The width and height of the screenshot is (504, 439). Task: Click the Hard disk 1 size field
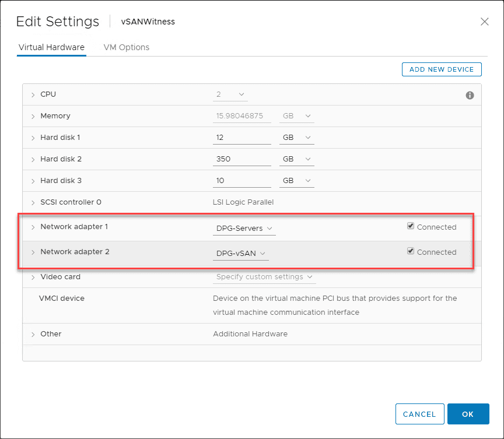(242, 138)
